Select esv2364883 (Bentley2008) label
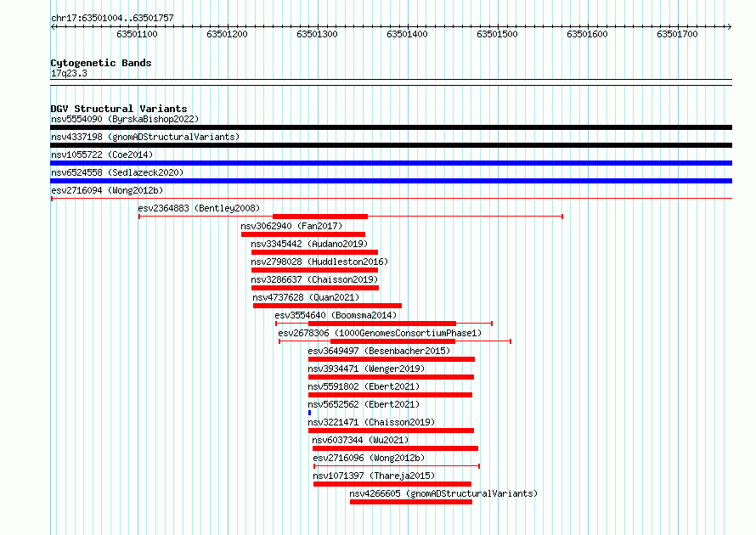756x535 pixels. [x=199, y=208]
